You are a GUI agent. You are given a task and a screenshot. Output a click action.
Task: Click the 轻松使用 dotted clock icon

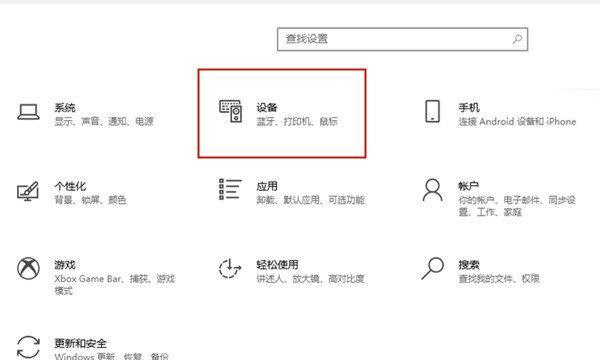pos(230,268)
